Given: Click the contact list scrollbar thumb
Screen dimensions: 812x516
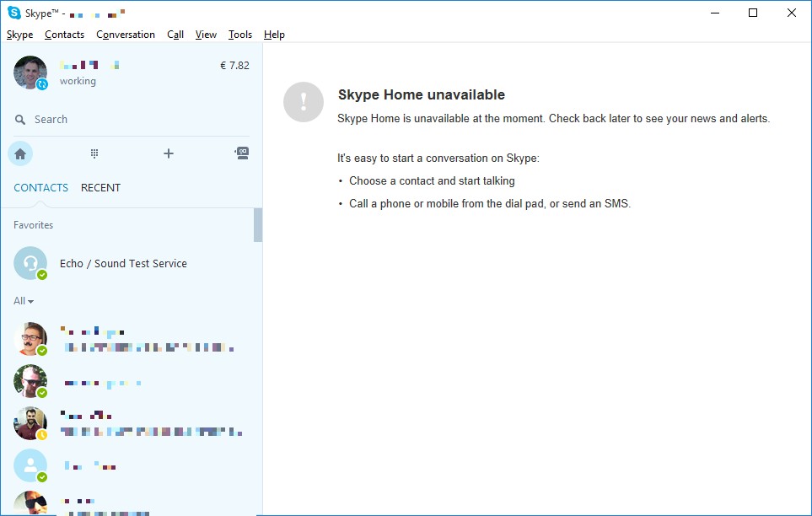Looking at the screenshot, I should pyautogui.click(x=258, y=225).
